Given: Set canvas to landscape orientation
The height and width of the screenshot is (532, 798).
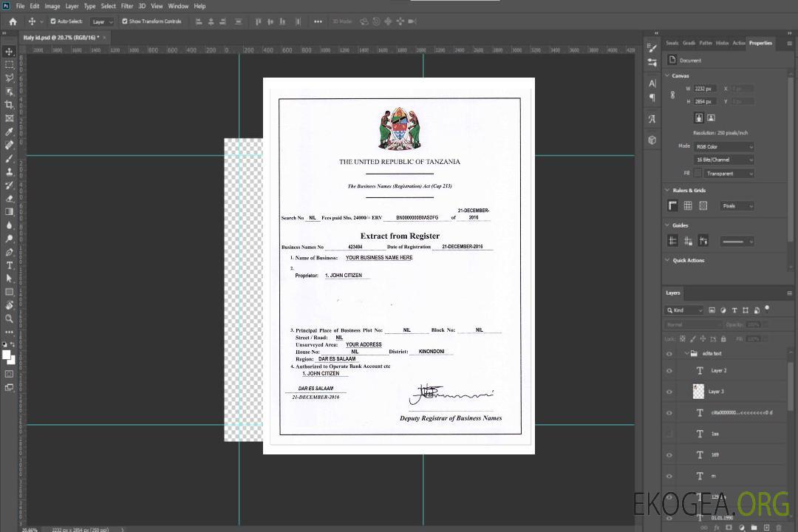Looking at the screenshot, I should tap(711, 118).
